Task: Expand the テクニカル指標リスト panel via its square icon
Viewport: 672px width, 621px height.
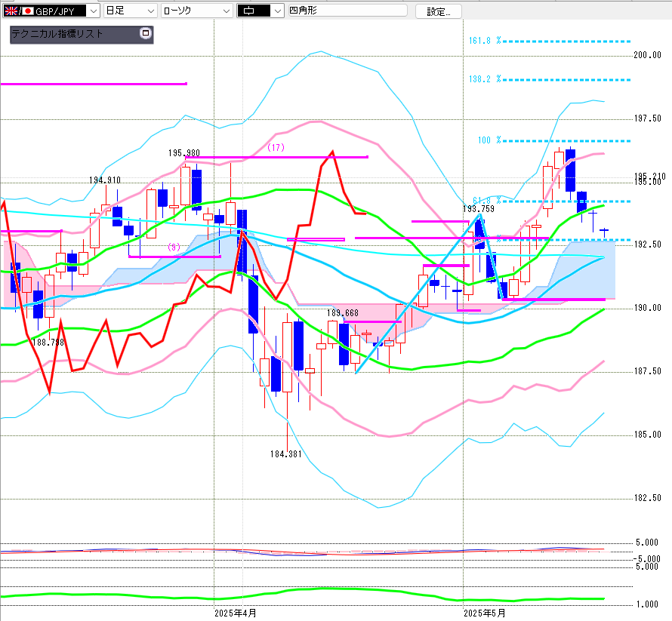Action: (x=146, y=33)
